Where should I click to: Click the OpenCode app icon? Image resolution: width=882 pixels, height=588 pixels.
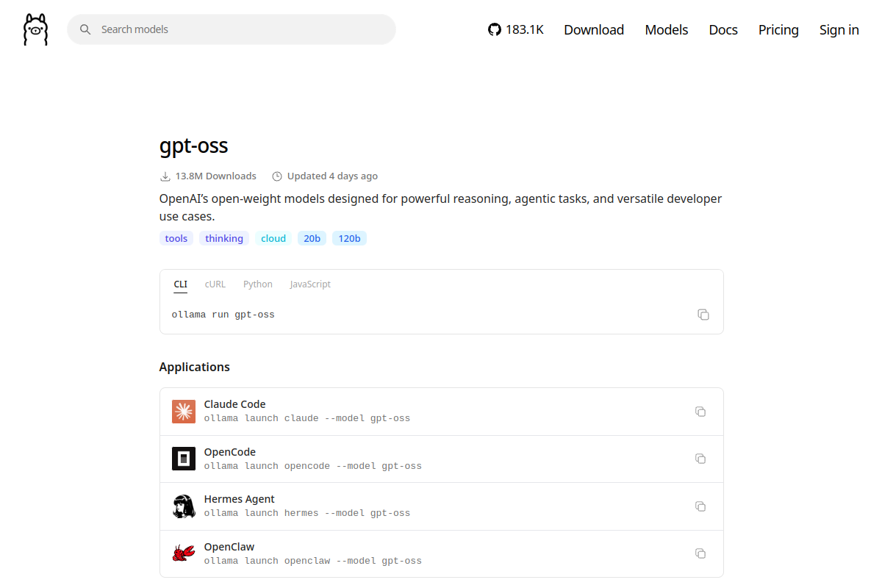tap(184, 459)
